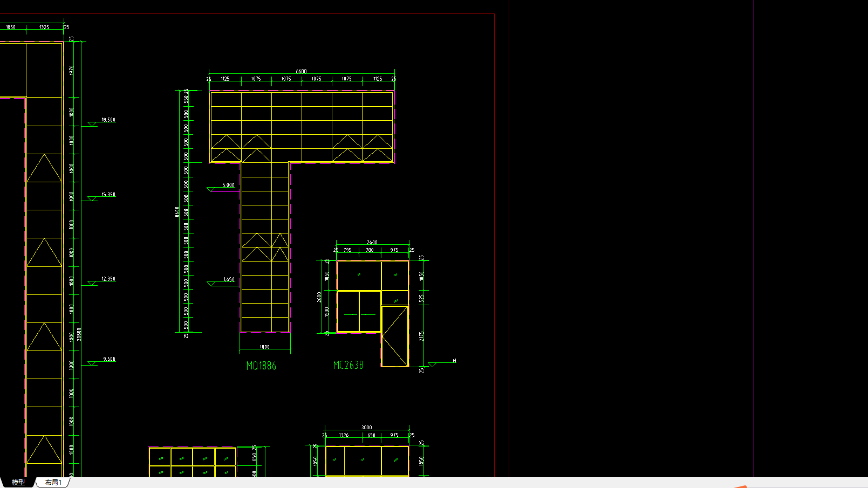The image size is (868, 488).
Task: Select the 15.350 elevation label
Action: point(108,194)
